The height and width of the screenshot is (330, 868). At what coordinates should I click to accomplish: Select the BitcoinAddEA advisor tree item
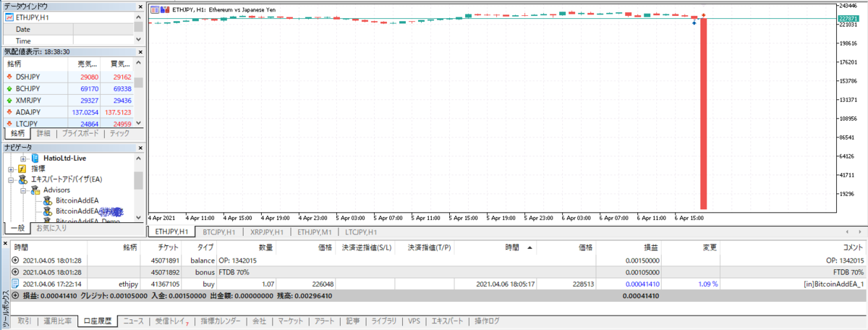(77, 200)
